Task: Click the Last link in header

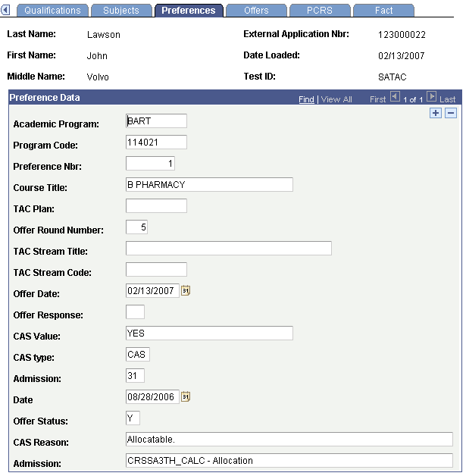Action: point(448,99)
